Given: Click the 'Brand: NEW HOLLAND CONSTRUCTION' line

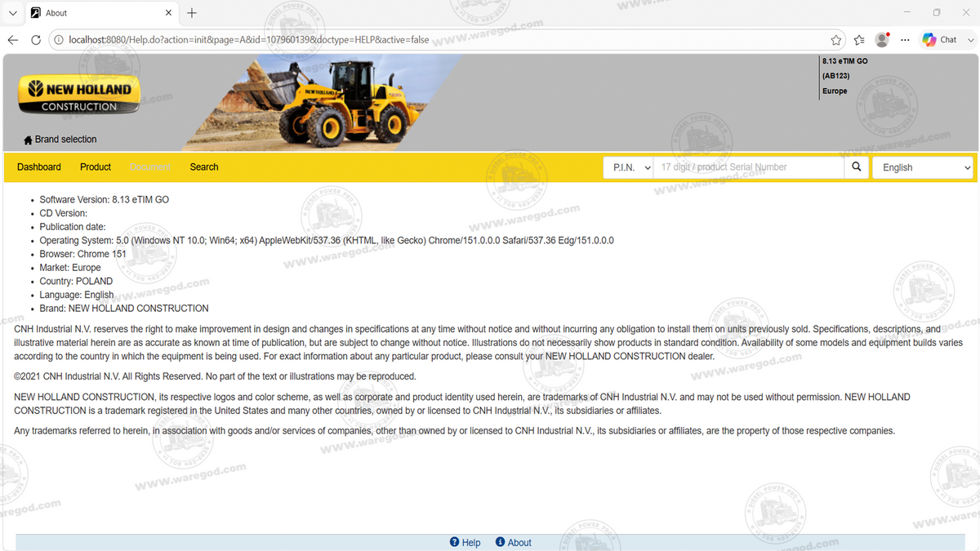Looking at the screenshot, I should point(124,309).
